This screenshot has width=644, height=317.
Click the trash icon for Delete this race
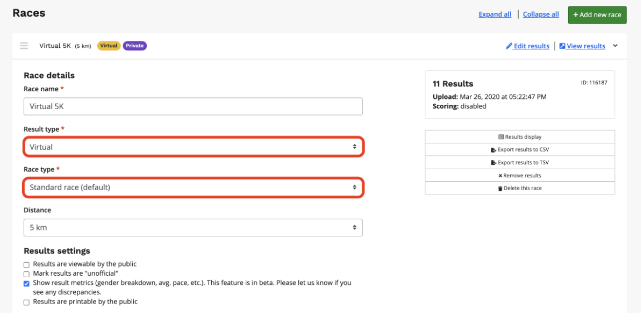coord(500,189)
